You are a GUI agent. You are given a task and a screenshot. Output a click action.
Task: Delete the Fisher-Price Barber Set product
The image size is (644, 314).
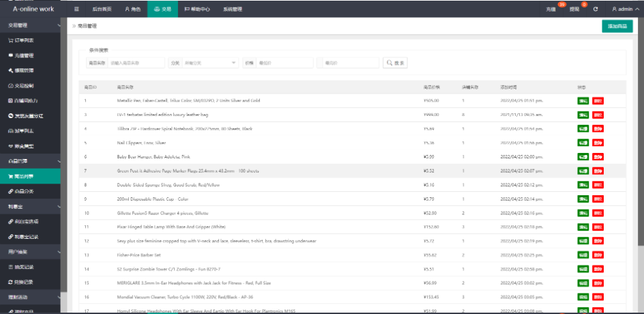click(x=598, y=255)
